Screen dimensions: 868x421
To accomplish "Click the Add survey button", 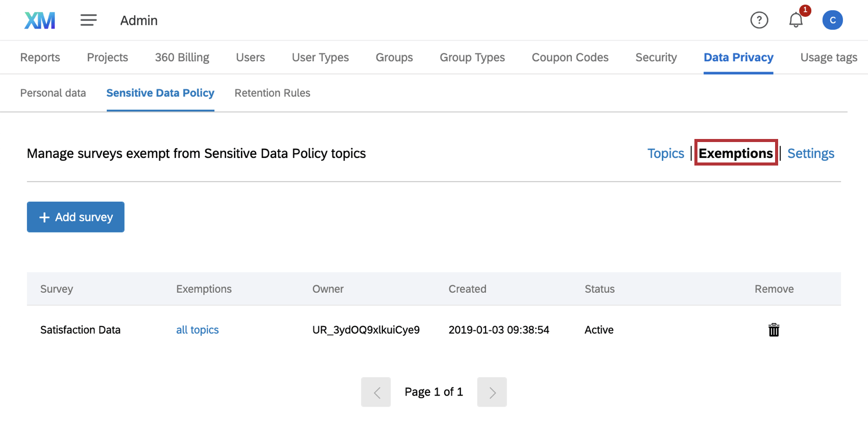I will coord(76,217).
